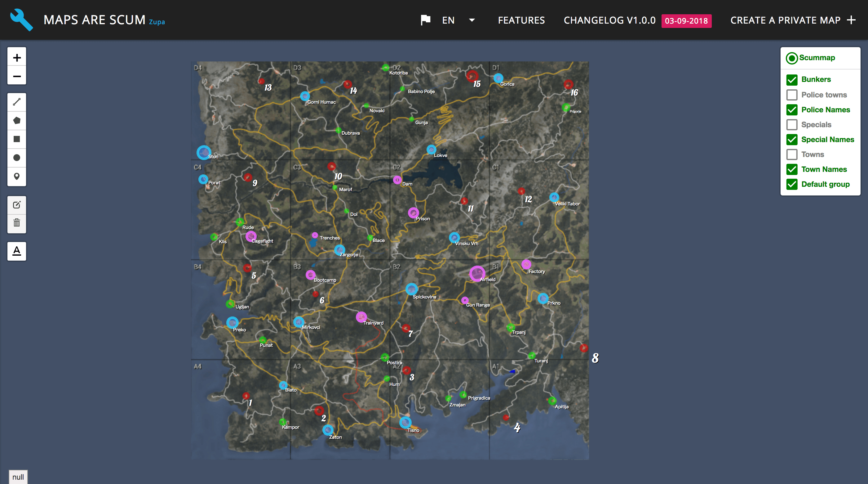Select the delete layers tool

click(x=16, y=223)
